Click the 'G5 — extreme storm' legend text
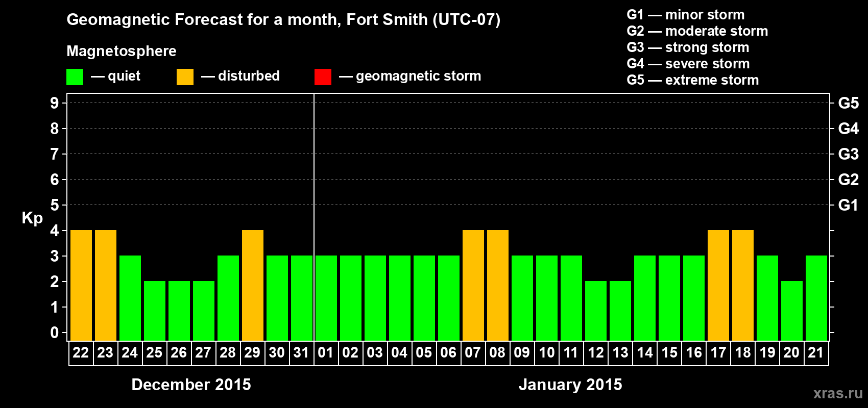This screenshot has width=868, height=408. (x=693, y=80)
